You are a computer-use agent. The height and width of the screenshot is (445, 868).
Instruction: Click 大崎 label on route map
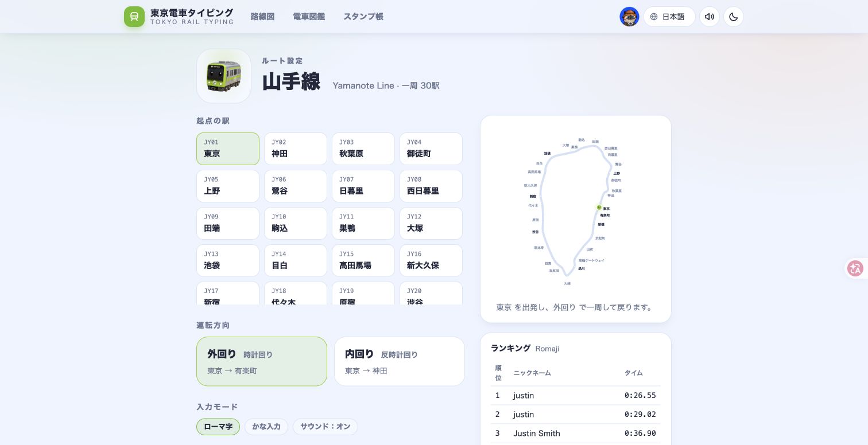[x=567, y=283]
